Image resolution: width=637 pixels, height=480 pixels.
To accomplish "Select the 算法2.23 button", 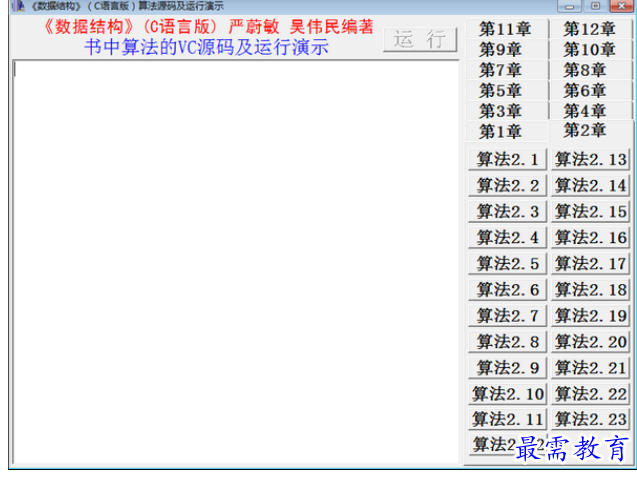I will [x=590, y=419].
